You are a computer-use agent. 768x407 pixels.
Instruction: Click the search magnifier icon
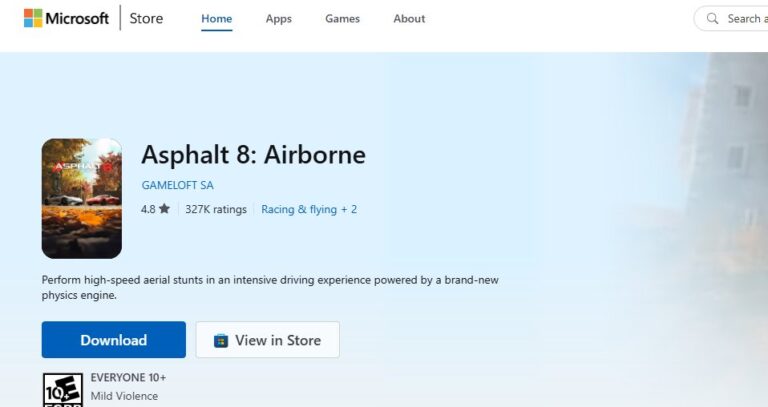pos(713,19)
